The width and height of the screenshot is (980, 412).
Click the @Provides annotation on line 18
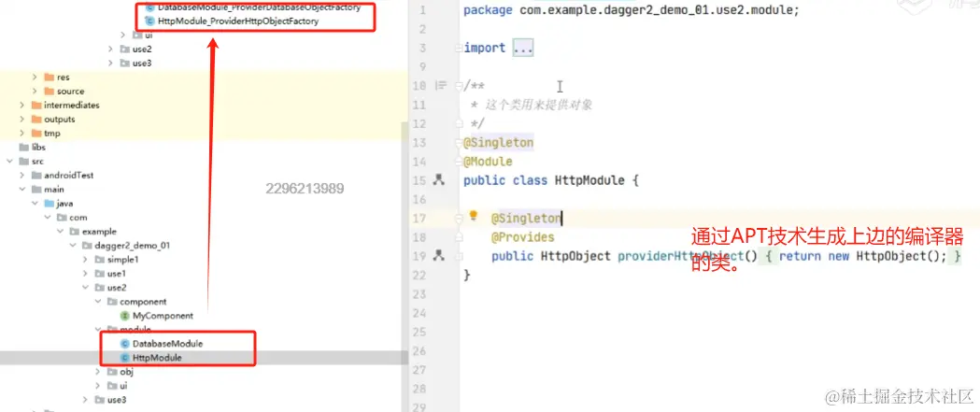(522, 237)
